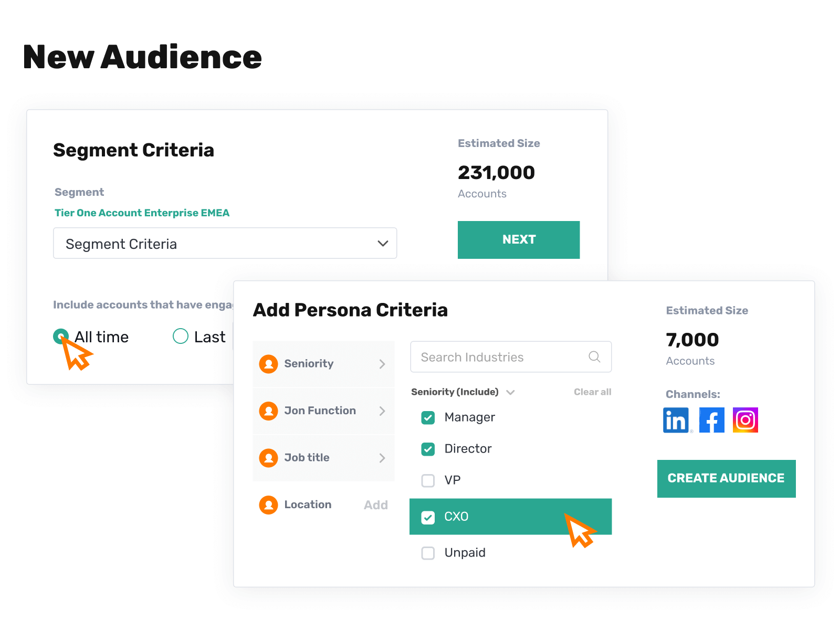Select the Last time range radio button

tap(181, 336)
